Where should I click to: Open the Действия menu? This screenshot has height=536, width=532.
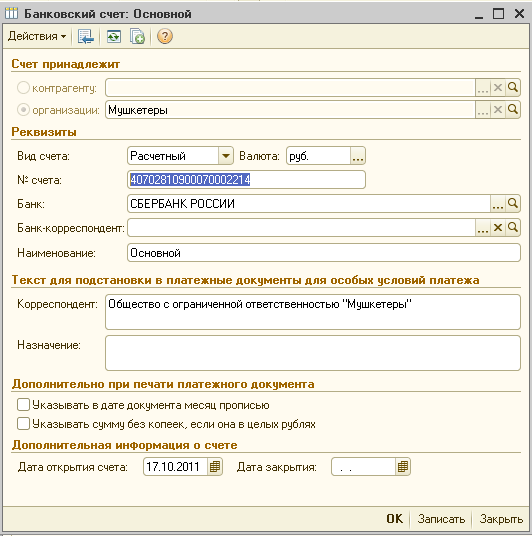coord(37,36)
